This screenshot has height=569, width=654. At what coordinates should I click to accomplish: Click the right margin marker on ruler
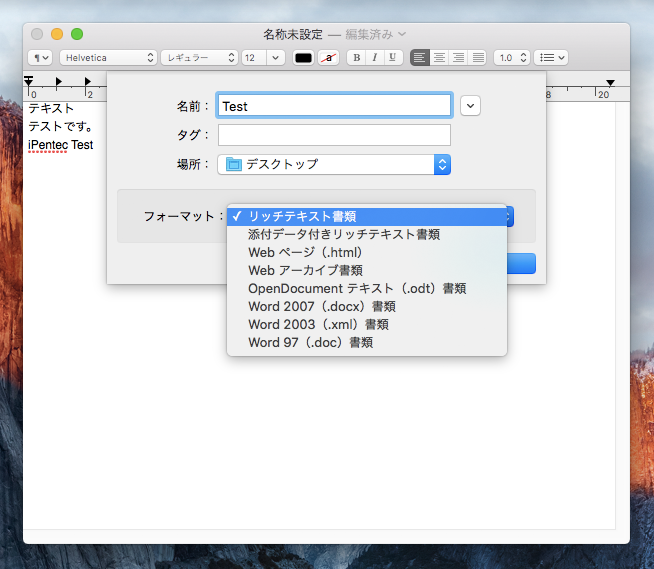click(611, 83)
